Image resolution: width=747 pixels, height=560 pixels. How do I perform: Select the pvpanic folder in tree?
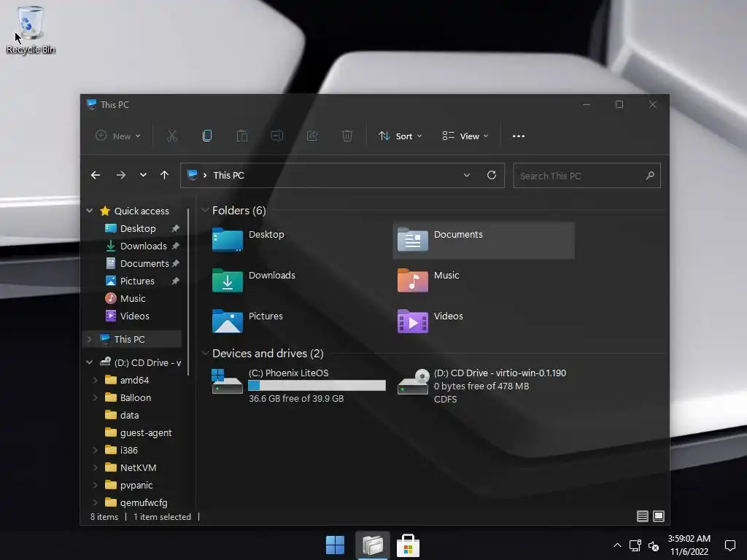pyautogui.click(x=136, y=485)
